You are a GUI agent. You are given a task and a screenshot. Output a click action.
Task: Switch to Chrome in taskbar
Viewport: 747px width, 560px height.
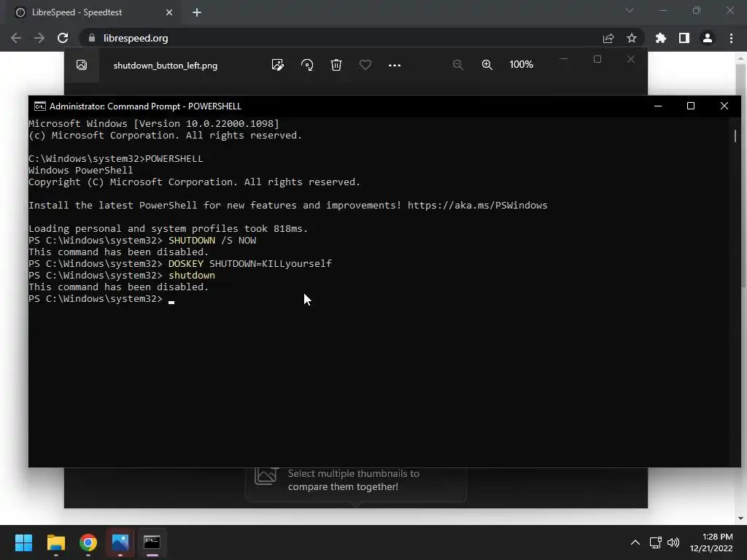pos(88,542)
